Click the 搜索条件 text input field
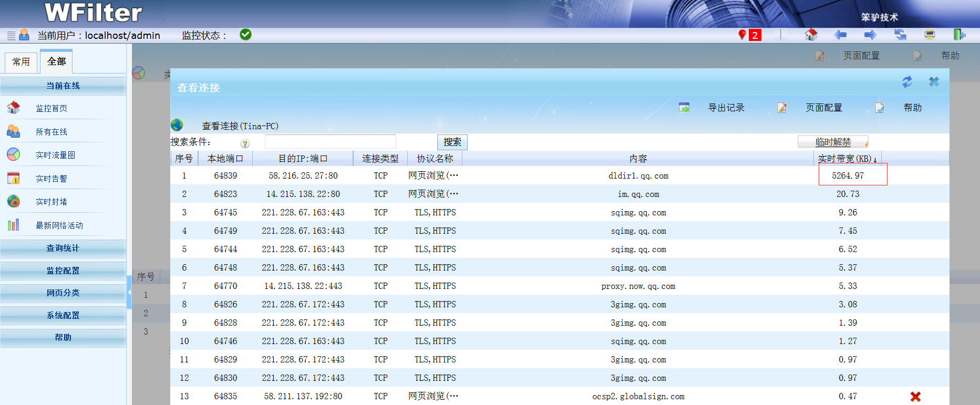980x405 pixels. pyautogui.click(x=330, y=142)
